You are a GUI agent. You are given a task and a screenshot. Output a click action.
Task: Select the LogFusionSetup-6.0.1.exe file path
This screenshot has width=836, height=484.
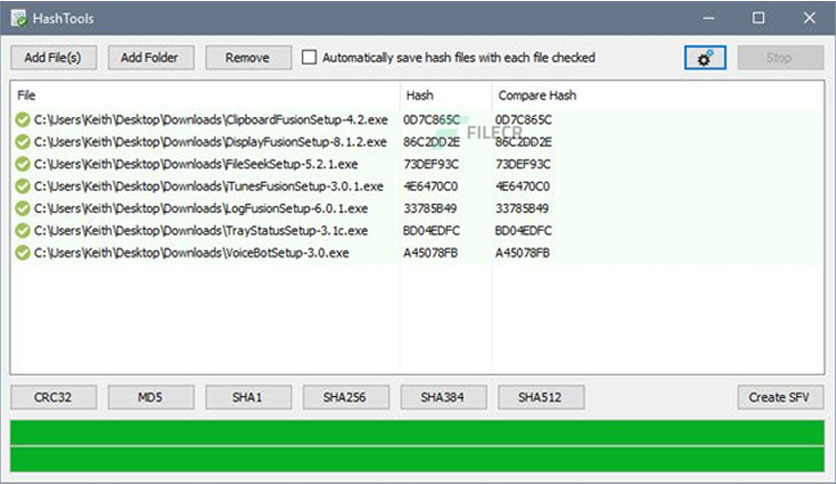[201, 208]
